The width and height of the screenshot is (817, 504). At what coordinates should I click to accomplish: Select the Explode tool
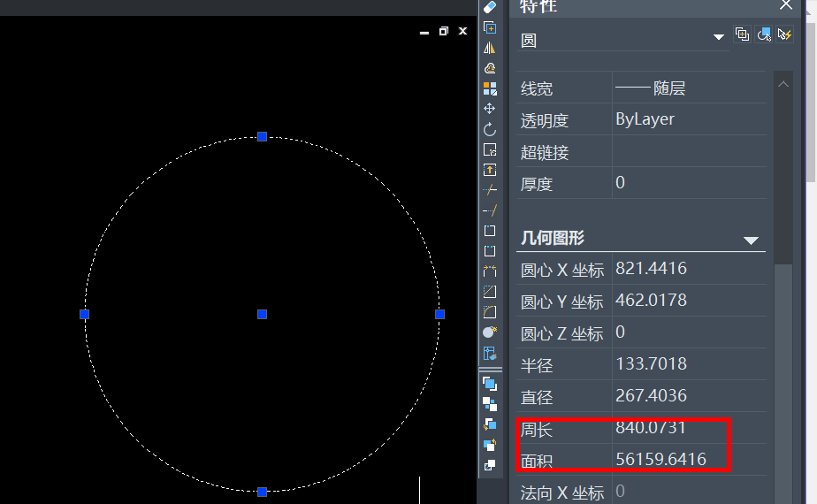(490, 332)
